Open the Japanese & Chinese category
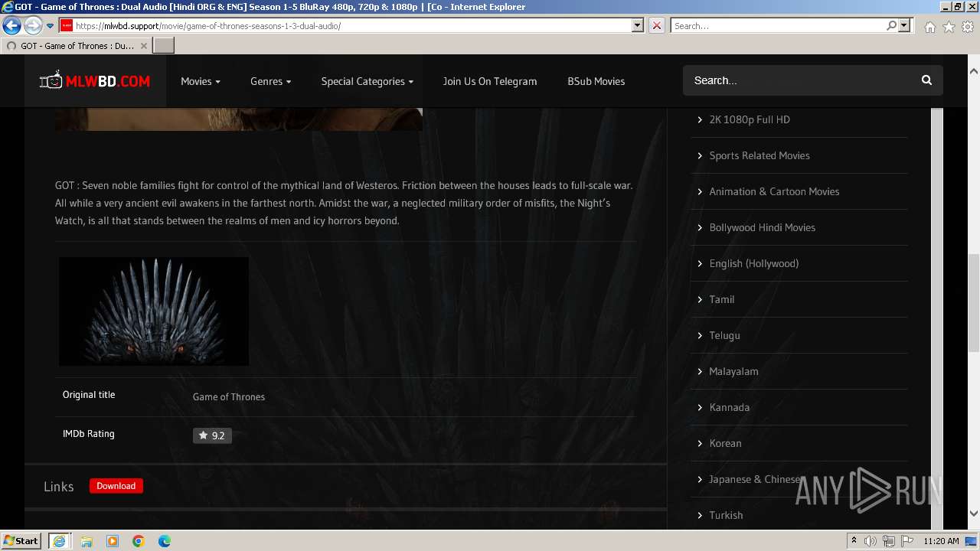Viewport: 980px width, 551px height. coord(755,479)
